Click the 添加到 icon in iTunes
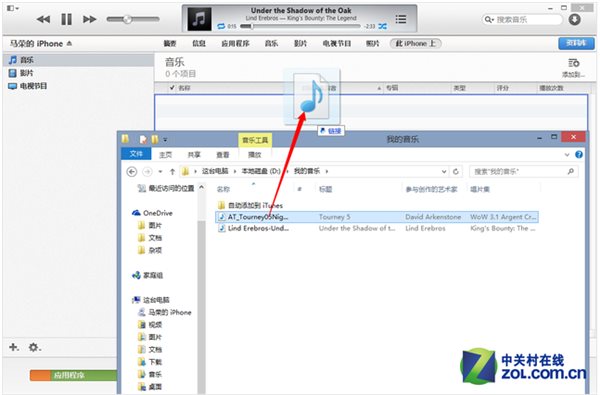This screenshot has height=395, width=600. 573,67
